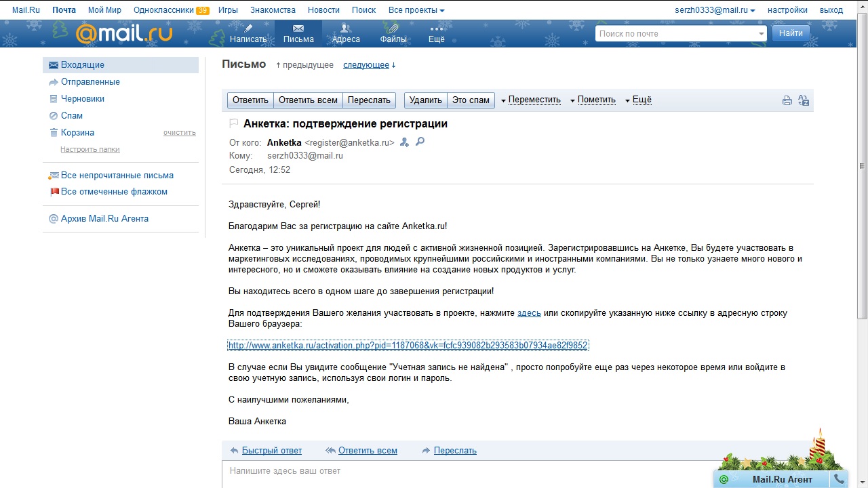868x488 pixels.
Task: Expand the Все проекты dropdown
Action: (416, 10)
